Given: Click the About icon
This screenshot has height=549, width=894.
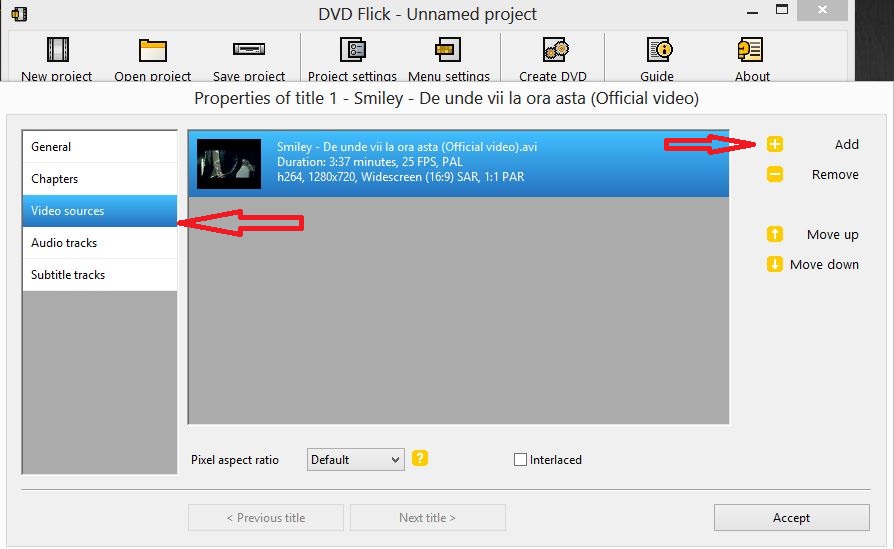Looking at the screenshot, I should (x=752, y=50).
